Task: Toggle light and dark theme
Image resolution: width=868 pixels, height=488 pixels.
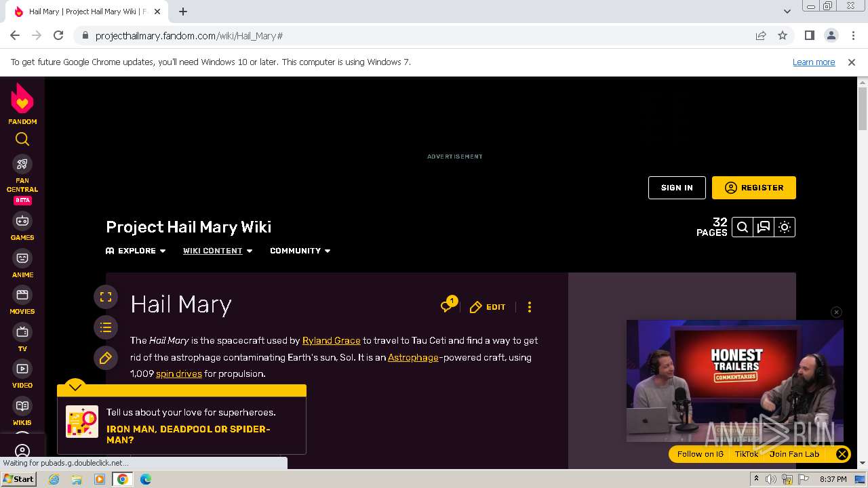Action: 785,227
